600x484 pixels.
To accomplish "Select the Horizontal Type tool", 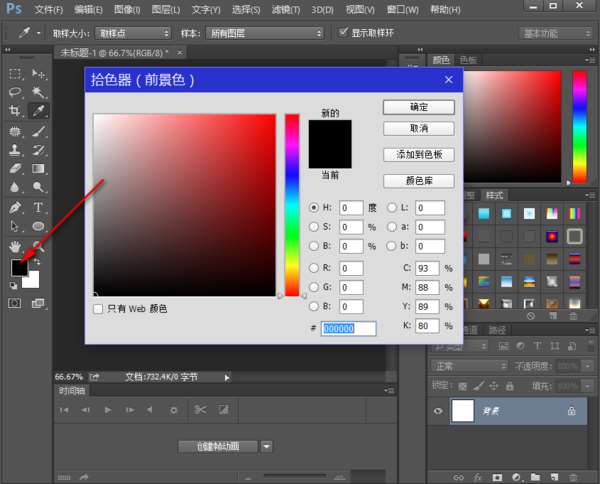I will coord(39,207).
